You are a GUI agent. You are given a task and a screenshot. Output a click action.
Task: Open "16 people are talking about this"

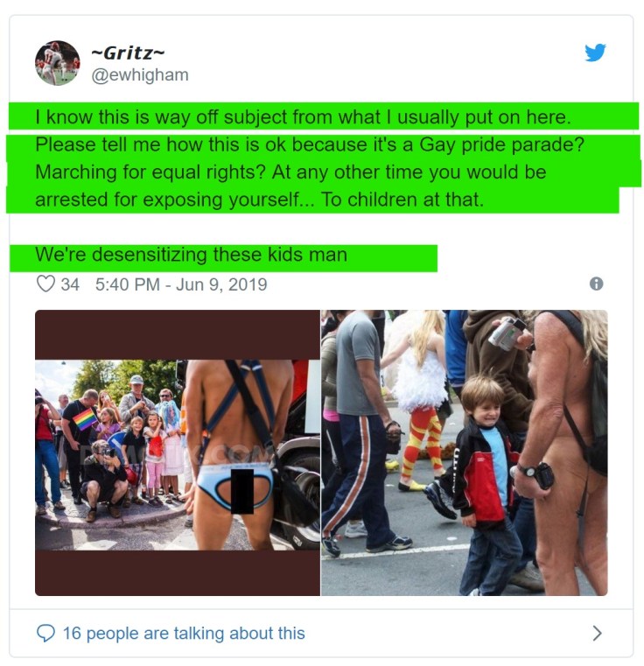[x=184, y=633]
